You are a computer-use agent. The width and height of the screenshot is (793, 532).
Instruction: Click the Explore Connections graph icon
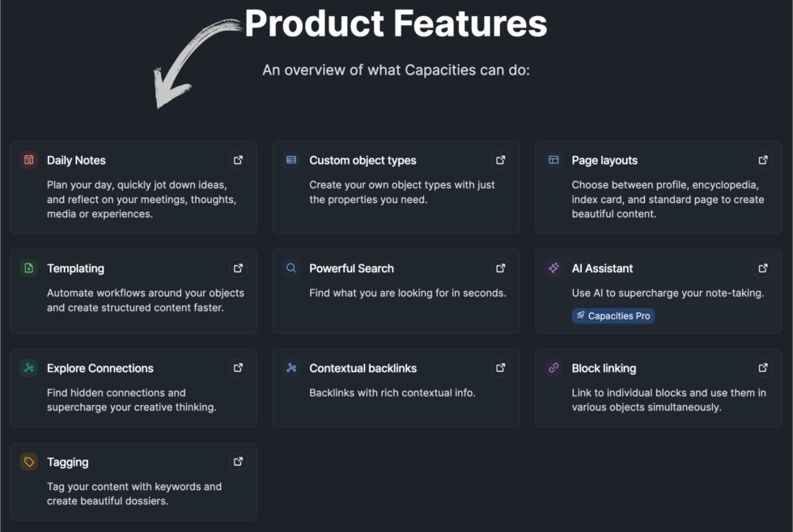pos(29,368)
